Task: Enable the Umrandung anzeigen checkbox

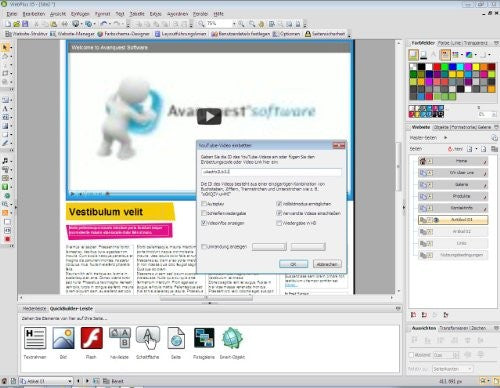Action: coord(204,247)
